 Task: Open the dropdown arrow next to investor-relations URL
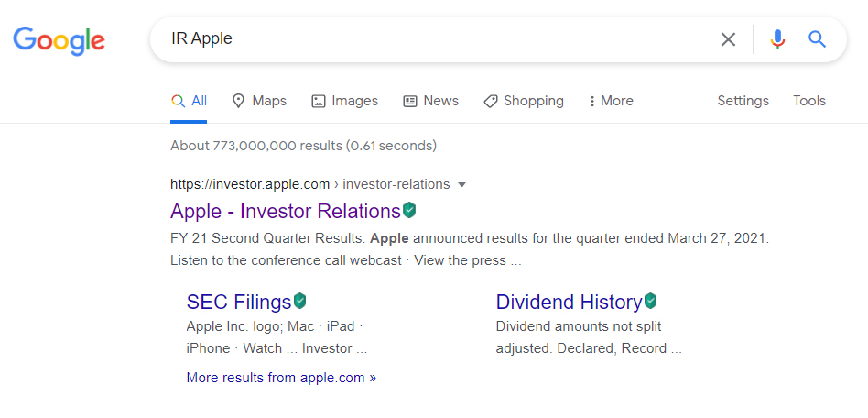[x=462, y=184]
